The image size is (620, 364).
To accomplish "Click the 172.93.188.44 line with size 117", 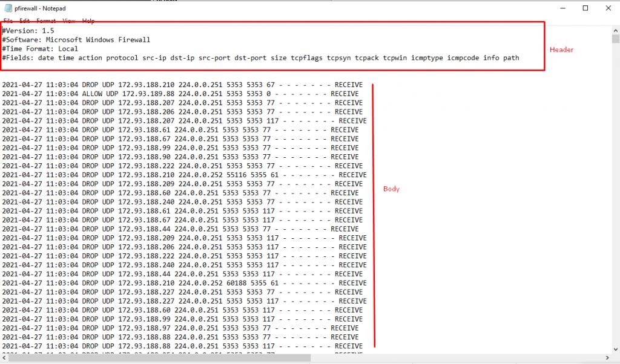I will (x=182, y=275).
